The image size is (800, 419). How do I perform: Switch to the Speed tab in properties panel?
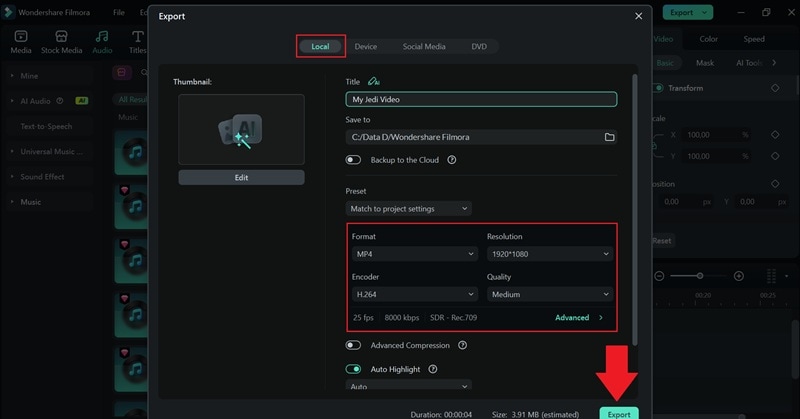coord(754,39)
